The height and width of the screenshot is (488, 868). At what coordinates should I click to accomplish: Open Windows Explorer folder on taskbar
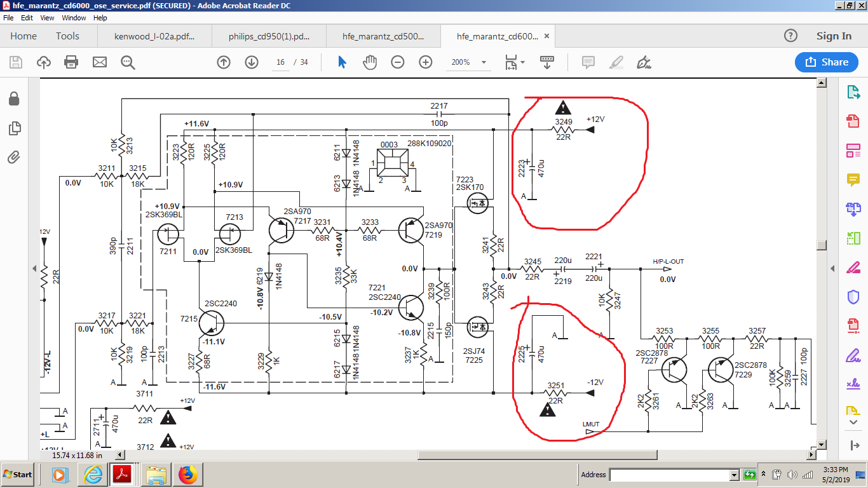[156, 475]
